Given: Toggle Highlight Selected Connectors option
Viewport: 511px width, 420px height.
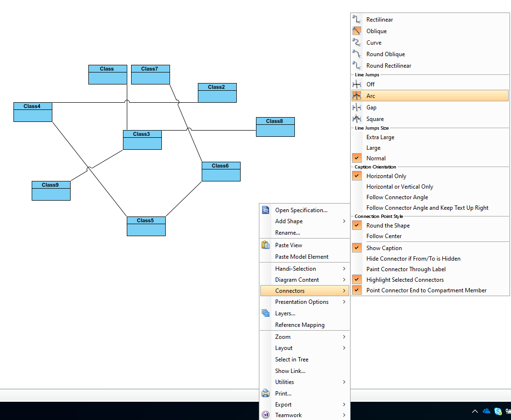Looking at the screenshot, I should [x=357, y=279].
